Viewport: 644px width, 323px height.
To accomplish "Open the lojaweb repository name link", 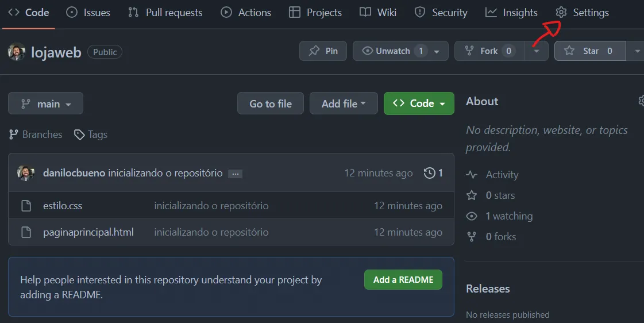I will [56, 52].
